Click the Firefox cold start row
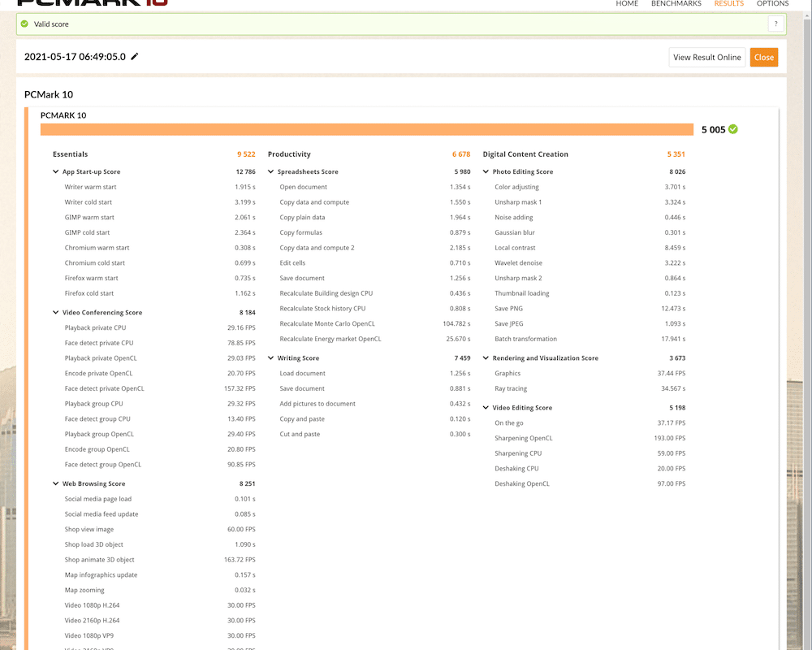This screenshot has height=650, width=812. pos(160,293)
